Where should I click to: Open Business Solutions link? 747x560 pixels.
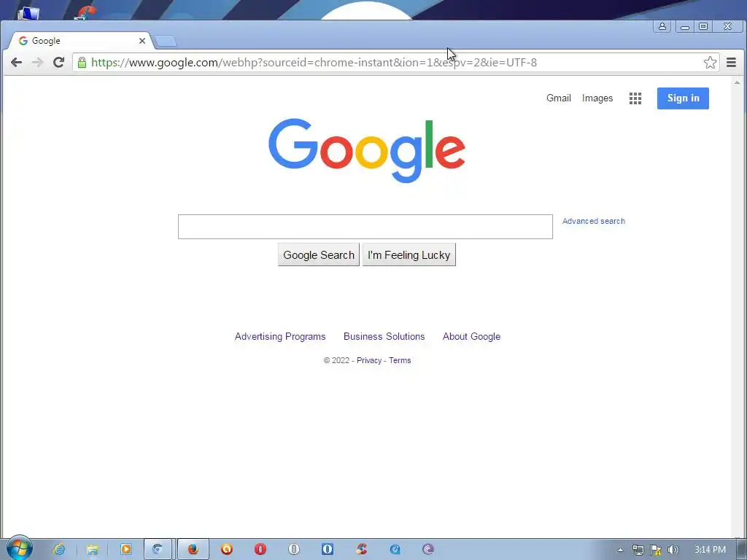384,337
